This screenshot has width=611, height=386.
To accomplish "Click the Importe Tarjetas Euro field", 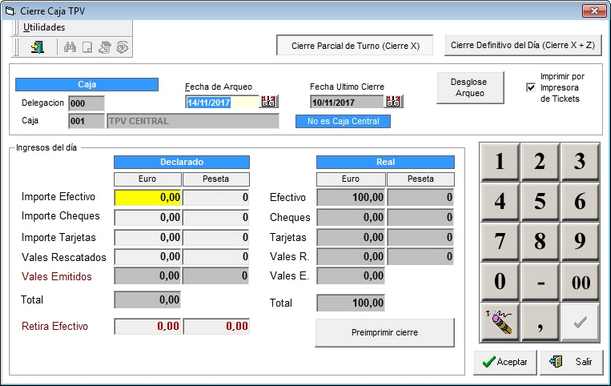I will pyautogui.click(x=148, y=237).
